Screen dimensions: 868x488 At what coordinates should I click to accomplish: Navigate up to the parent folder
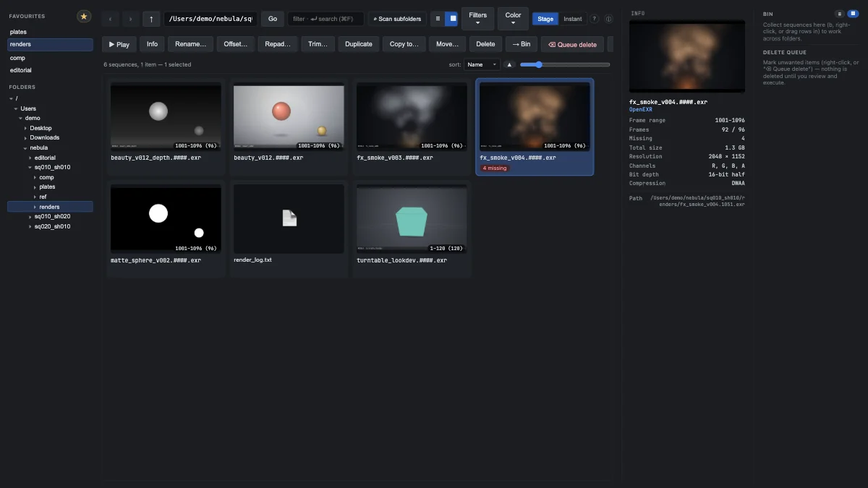pyautogui.click(x=151, y=19)
